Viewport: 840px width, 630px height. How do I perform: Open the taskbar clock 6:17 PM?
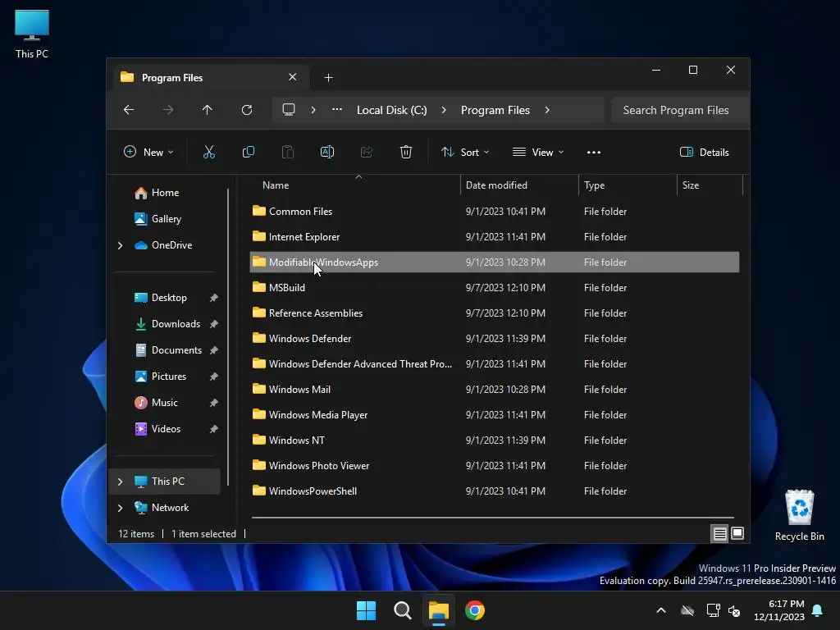(779, 610)
